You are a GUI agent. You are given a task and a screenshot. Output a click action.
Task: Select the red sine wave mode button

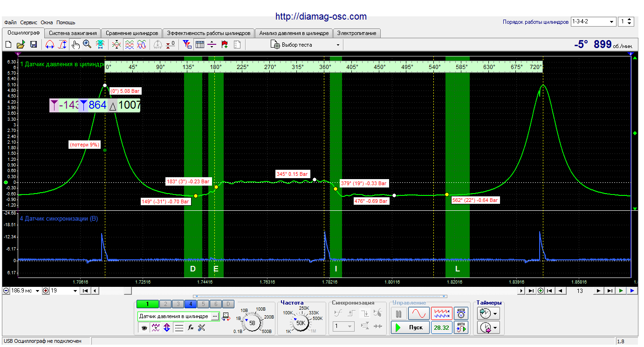click(419, 313)
